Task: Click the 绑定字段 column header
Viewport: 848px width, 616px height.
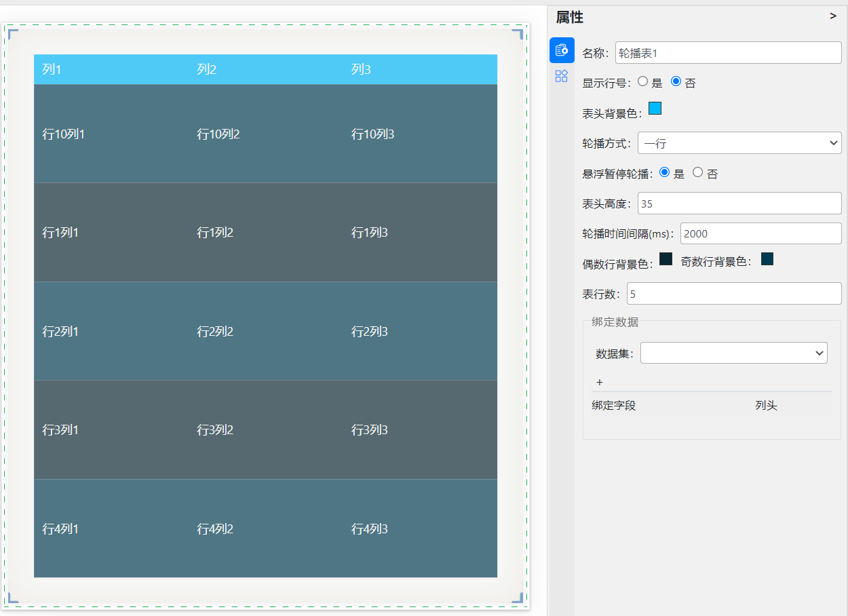Action: [x=614, y=406]
